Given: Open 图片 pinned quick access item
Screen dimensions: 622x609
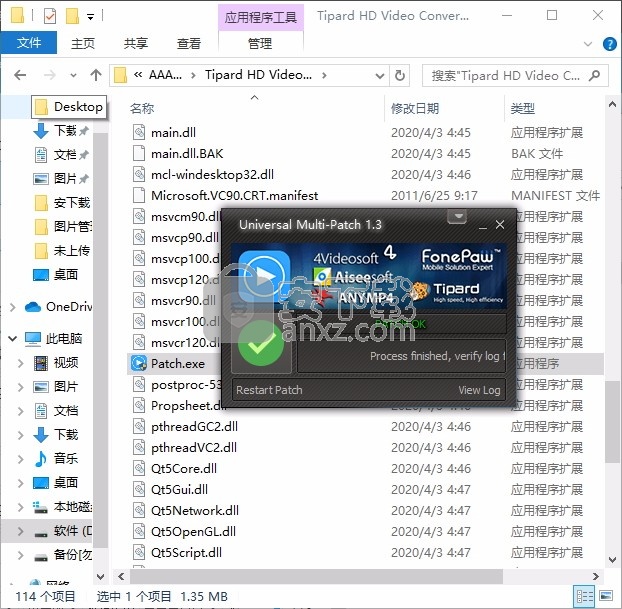Looking at the screenshot, I should [x=65, y=179].
